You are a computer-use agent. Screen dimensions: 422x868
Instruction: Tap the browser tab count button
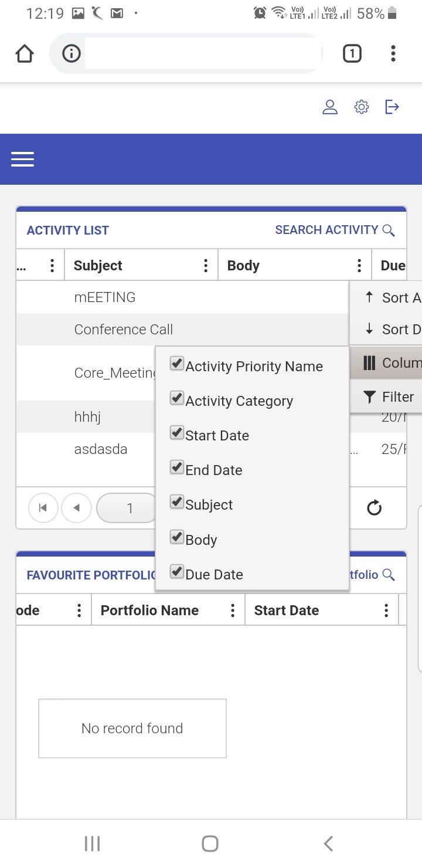coord(352,54)
